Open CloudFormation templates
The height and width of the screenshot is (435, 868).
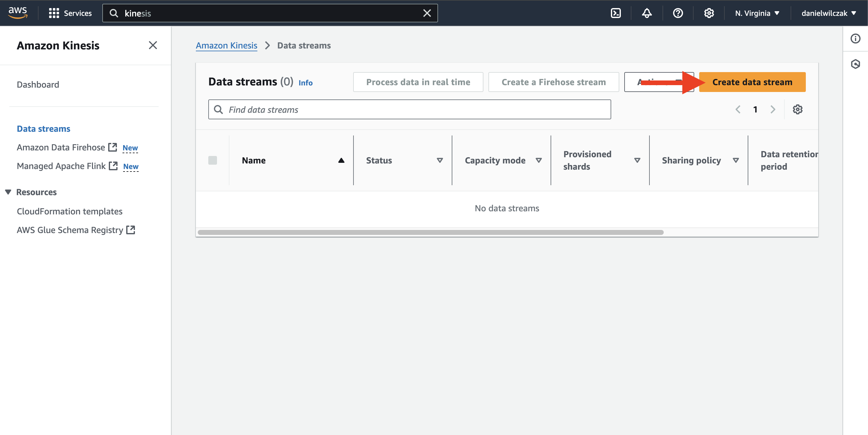pos(69,211)
